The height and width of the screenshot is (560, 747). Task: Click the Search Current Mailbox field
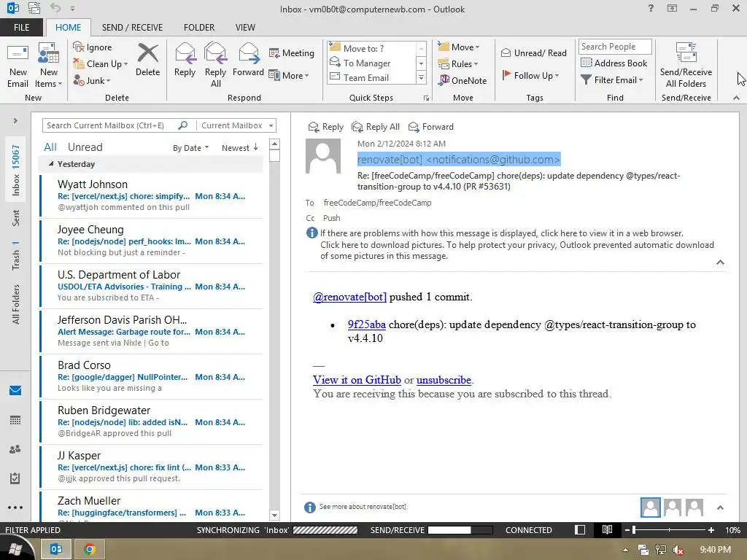pos(111,125)
